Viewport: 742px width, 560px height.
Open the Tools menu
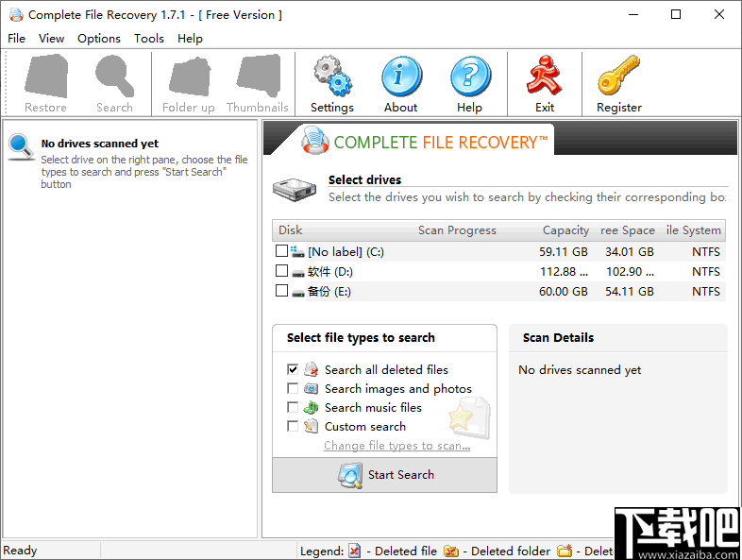tap(149, 39)
